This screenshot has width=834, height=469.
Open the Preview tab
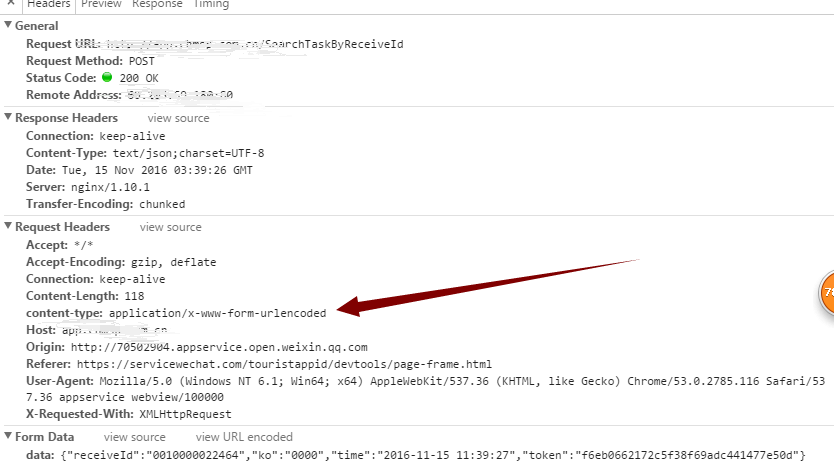coord(101,4)
